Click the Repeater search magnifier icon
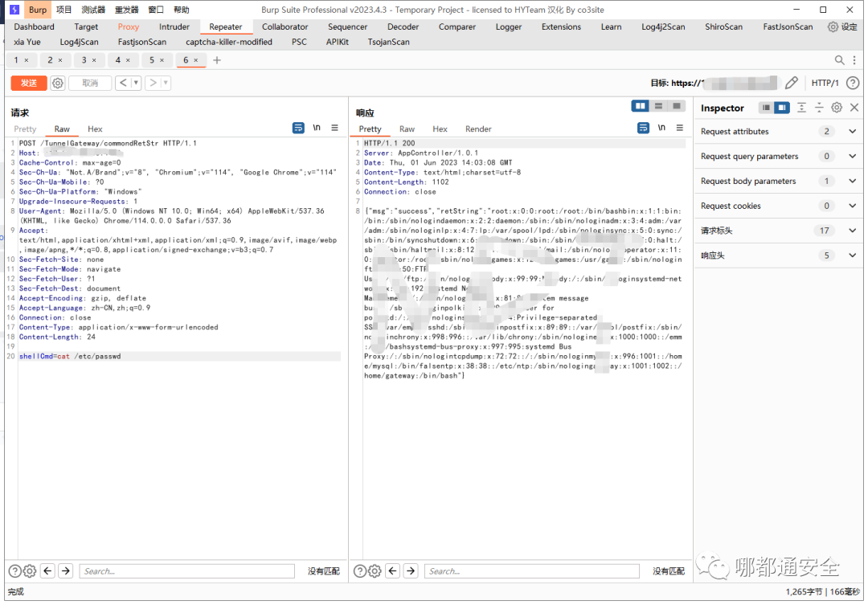This screenshot has height=605, width=868. (x=840, y=59)
